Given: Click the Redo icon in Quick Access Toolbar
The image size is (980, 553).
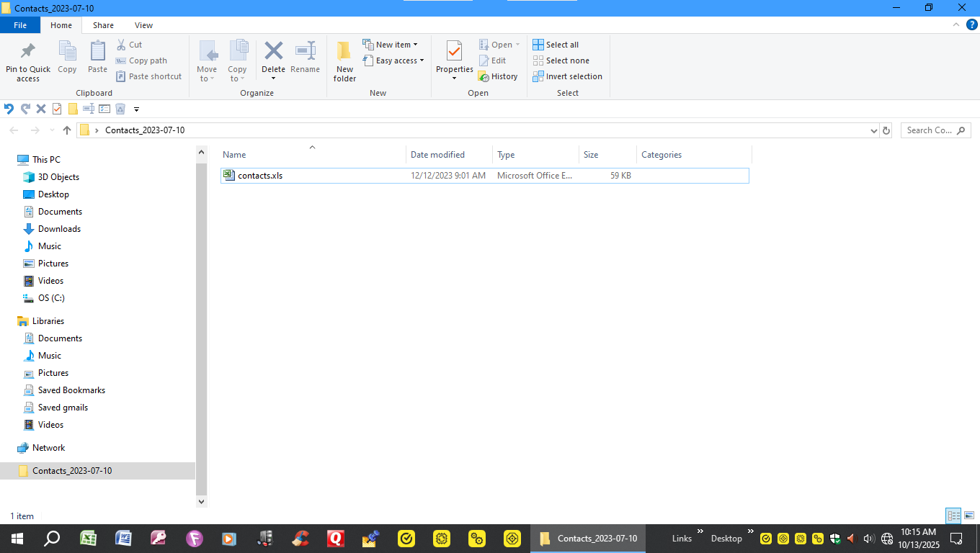Looking at the screenshot, I should (24, 109).
